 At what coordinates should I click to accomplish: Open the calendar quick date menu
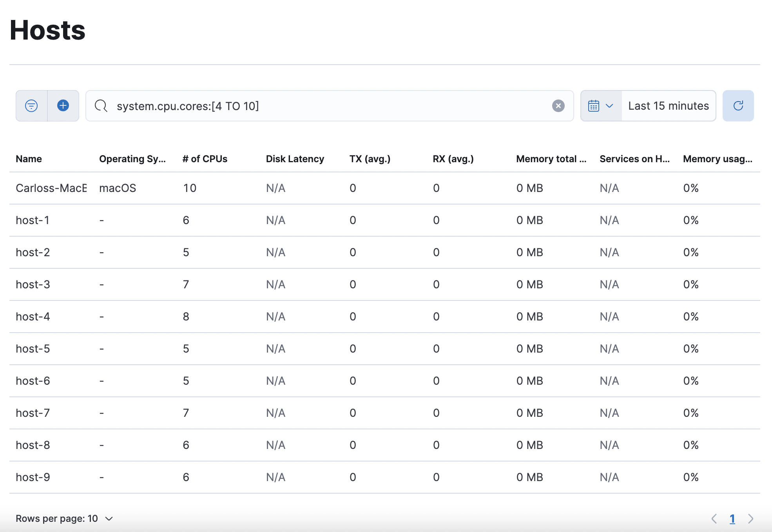(601, 106)
